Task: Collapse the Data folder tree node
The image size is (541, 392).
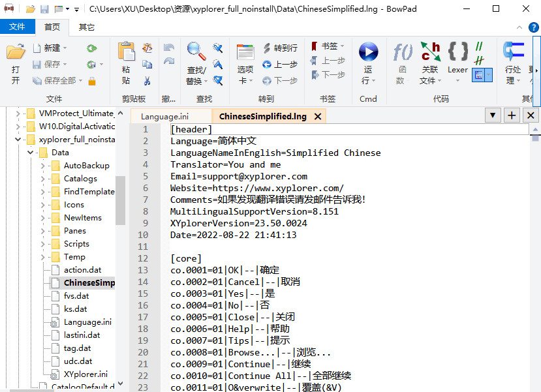Action: 30,153
